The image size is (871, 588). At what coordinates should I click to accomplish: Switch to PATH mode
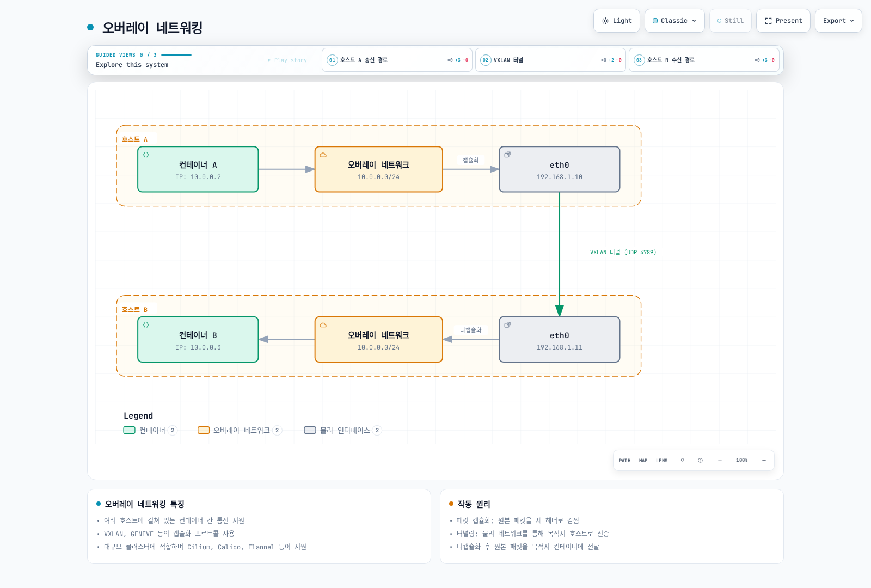[624, 461]
